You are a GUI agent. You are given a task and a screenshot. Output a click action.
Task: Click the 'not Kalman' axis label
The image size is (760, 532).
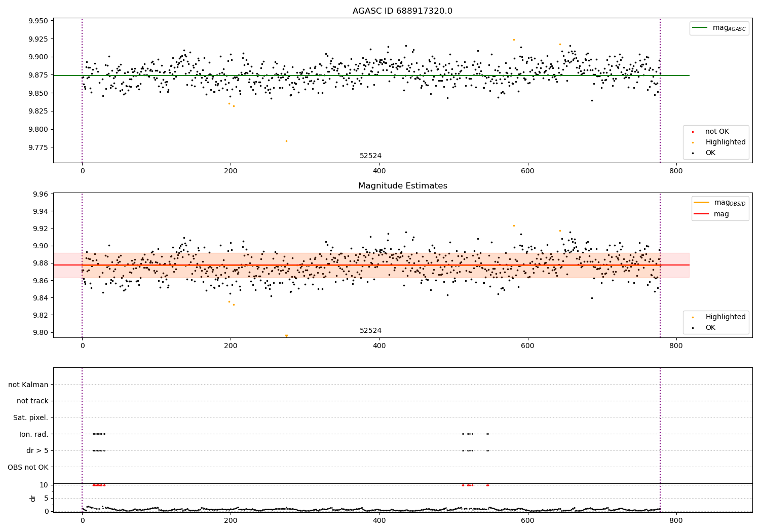click(28, 385)
